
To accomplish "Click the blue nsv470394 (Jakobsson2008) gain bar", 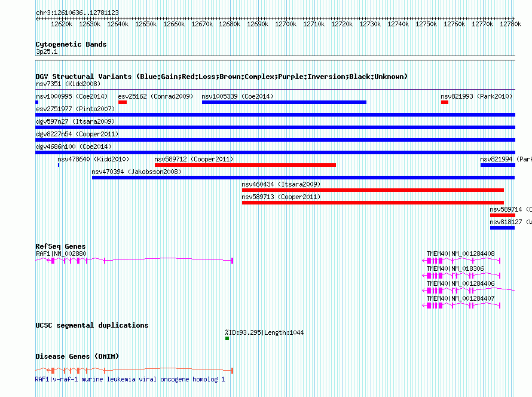I will pyautogui.click(x=303, y=178).
